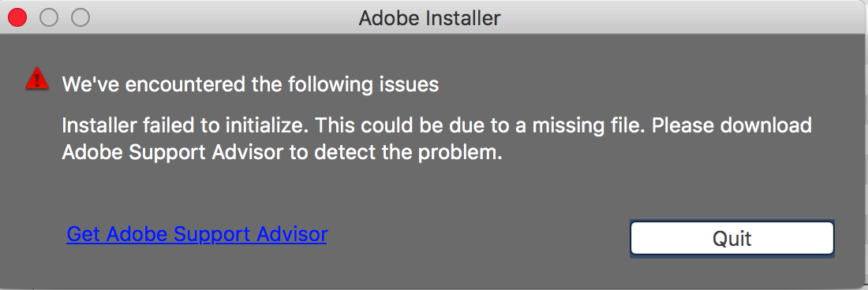The width and height of the screenshot is (868, 290).
Task: Click the red warning triangle icon
Action: (x=37, y=79)
